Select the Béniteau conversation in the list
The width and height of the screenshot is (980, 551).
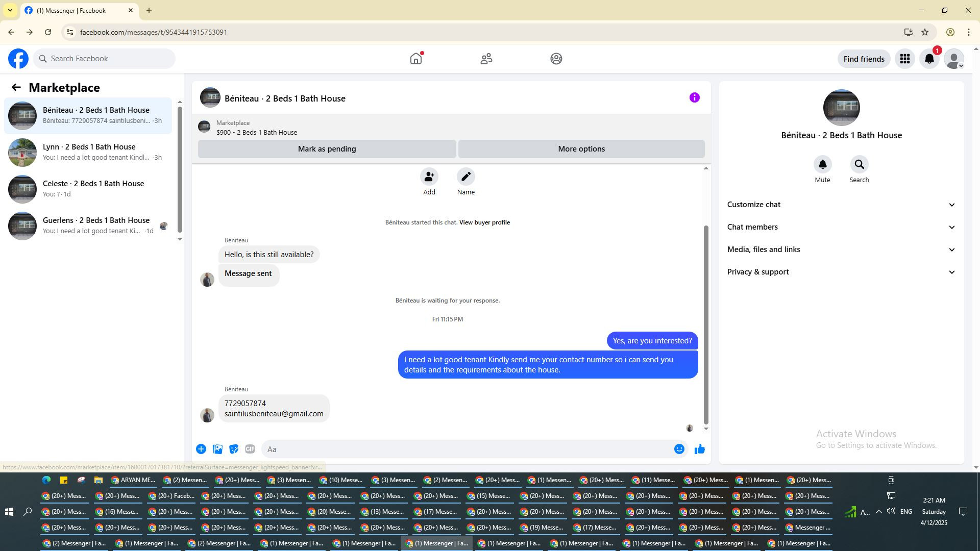pos(88,116)
